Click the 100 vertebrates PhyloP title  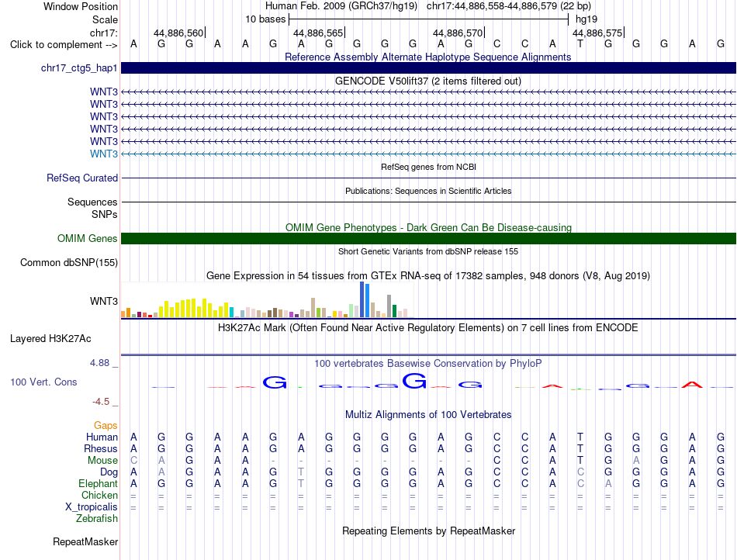click(427, 363)
